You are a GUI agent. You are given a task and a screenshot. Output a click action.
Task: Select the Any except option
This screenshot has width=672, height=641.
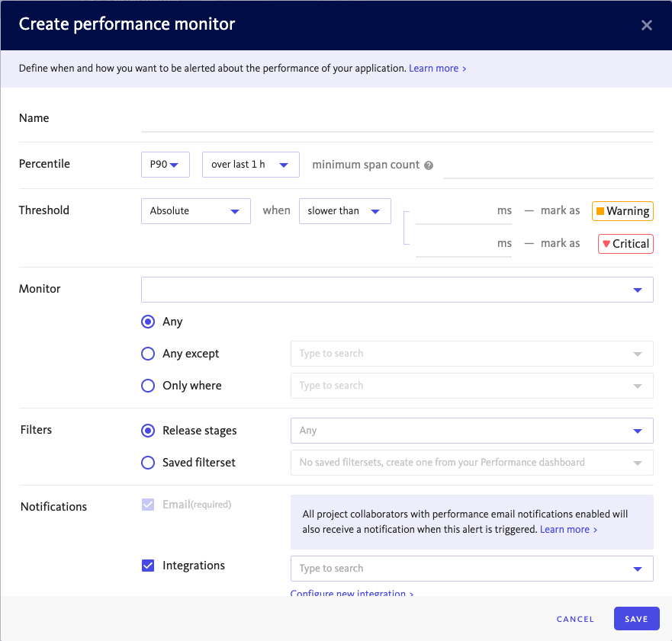click(x=148, y=354)
